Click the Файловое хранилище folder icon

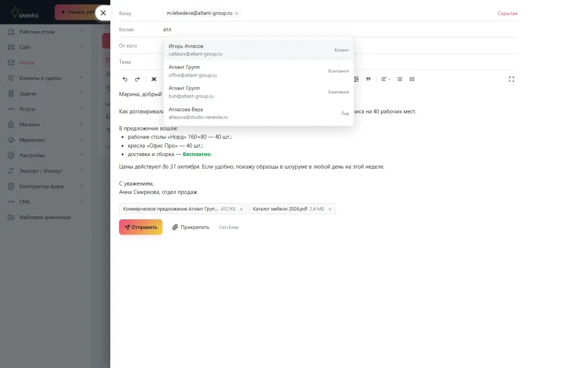pyautogui.click(x=11, y=217)
